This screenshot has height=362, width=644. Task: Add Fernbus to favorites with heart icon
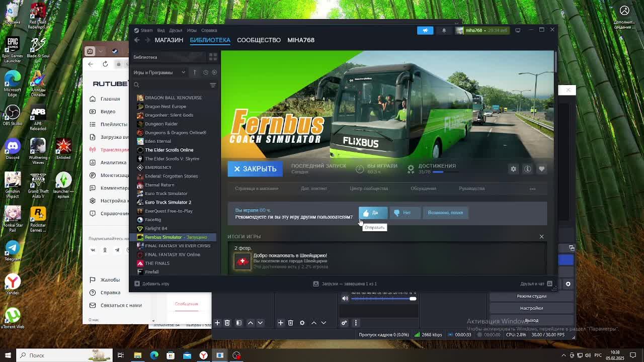tap(541, 169)
